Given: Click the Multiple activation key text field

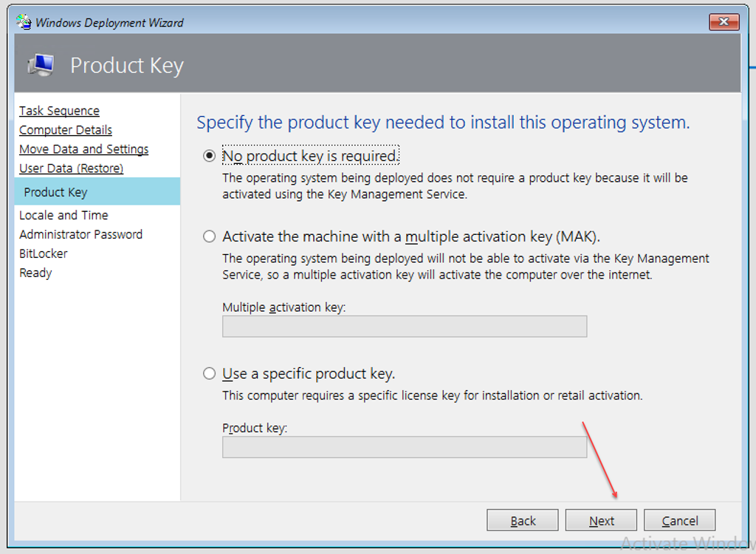Looking at the screenshot, I should (x=404, y=326).
